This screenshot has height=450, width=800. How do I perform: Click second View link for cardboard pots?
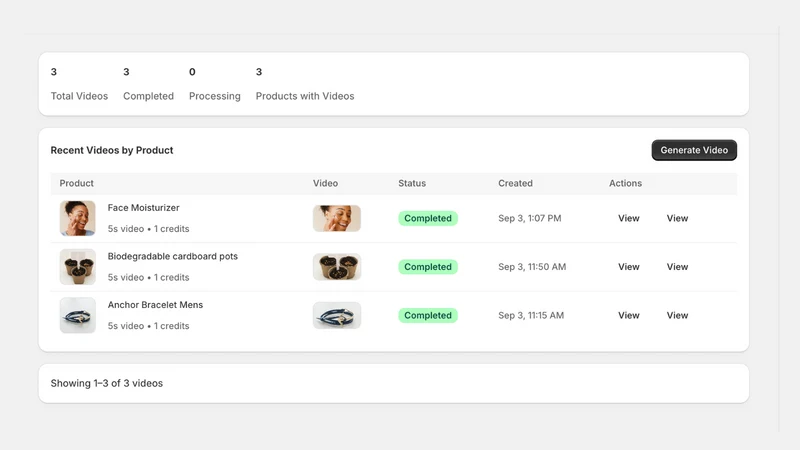[x=677, y=267]
